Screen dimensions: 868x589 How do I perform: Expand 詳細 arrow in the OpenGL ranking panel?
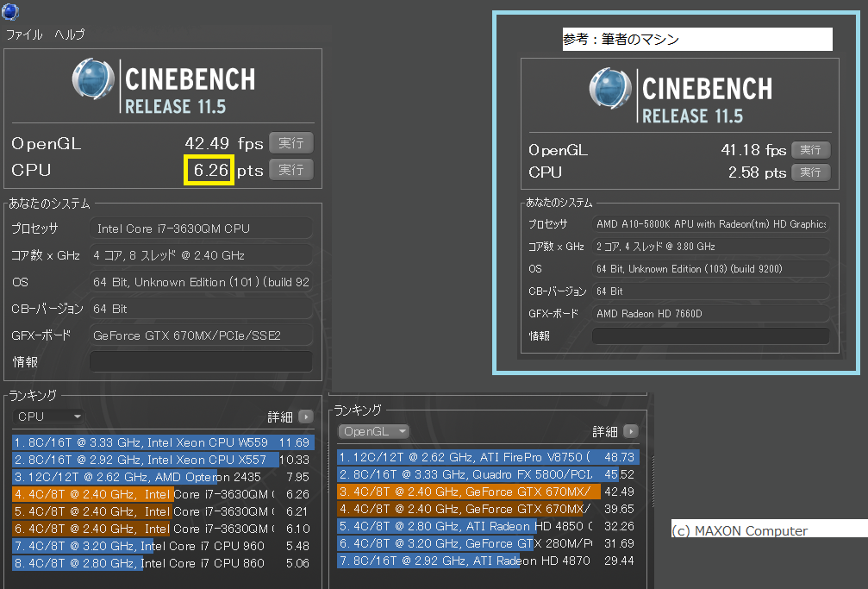[x=630, y=431]
